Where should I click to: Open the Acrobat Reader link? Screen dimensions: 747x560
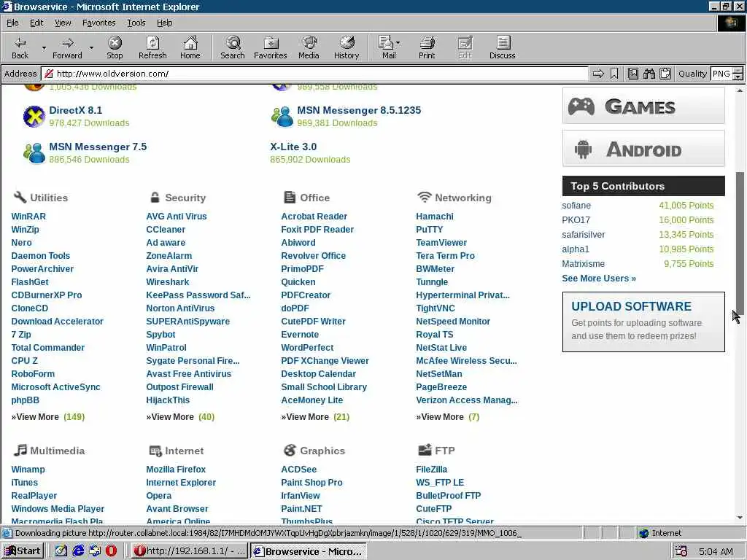(x=314, y=216)
